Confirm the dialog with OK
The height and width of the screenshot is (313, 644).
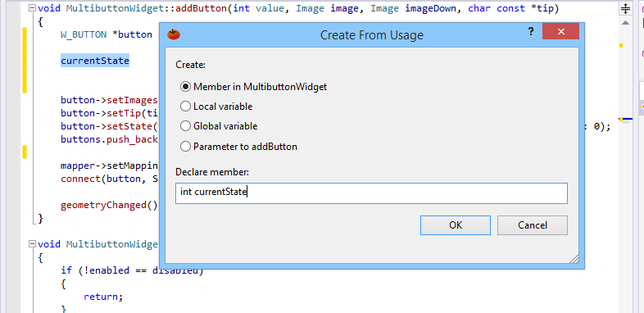[455, 225]
